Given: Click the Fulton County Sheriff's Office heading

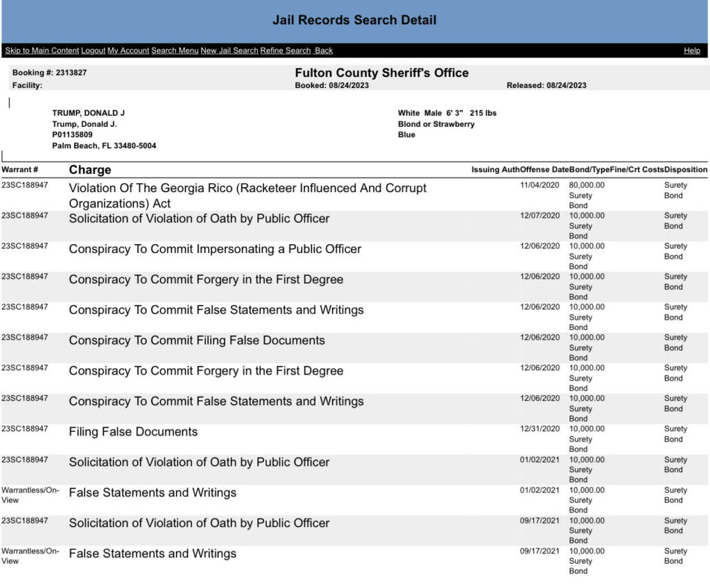Looking at the screenshot, I should pyautogui.click(x=382, y=73).
